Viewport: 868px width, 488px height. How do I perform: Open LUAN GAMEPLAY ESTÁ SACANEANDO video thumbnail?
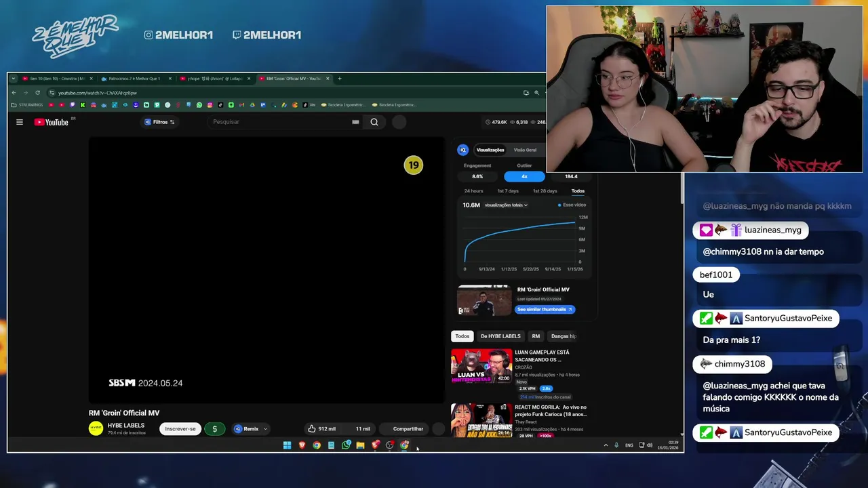tap(481, 366)
